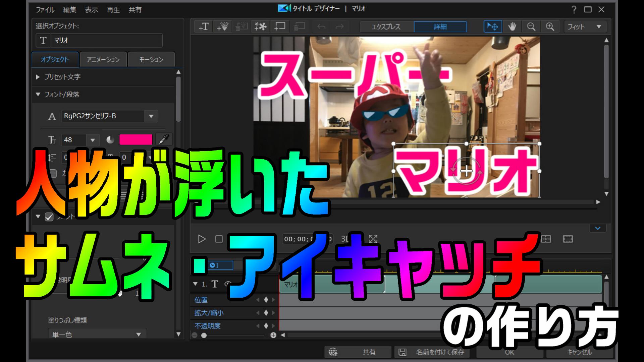This screenshot has width=644, height=362.
Task: Go to next 位置 keyframe arrow
Action: [273, 300]
